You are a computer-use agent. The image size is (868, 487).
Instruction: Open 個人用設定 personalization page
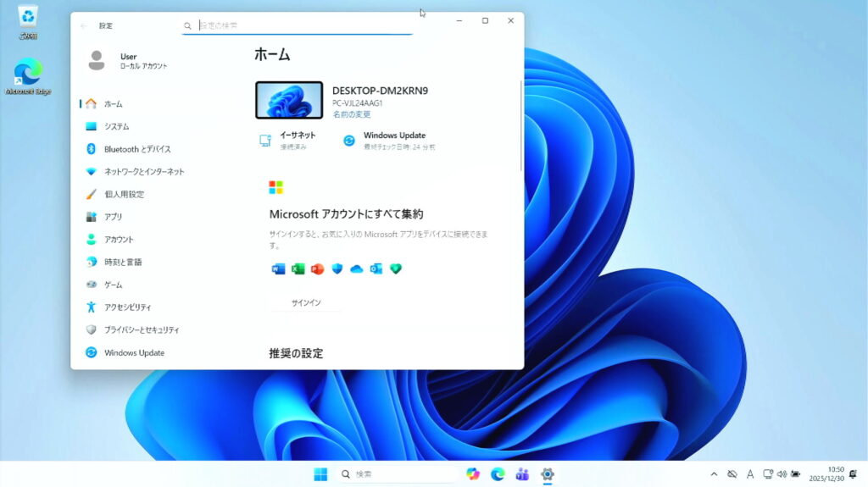pyautogui.click(x=124, y=194)
